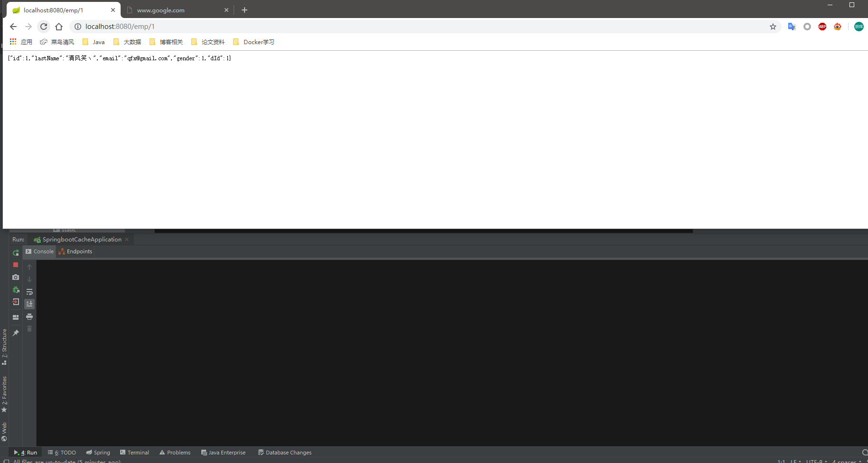Switch to the Endpoints tab

[75, 251]
